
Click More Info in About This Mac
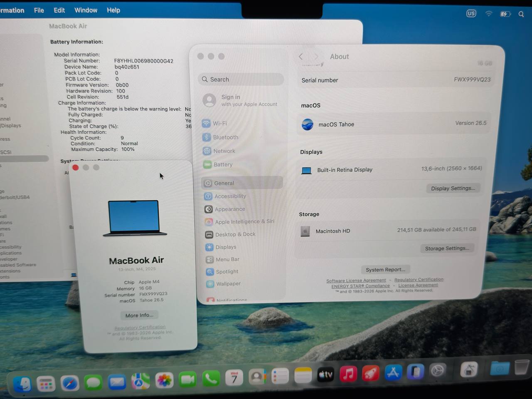click(x=139, y=315)
